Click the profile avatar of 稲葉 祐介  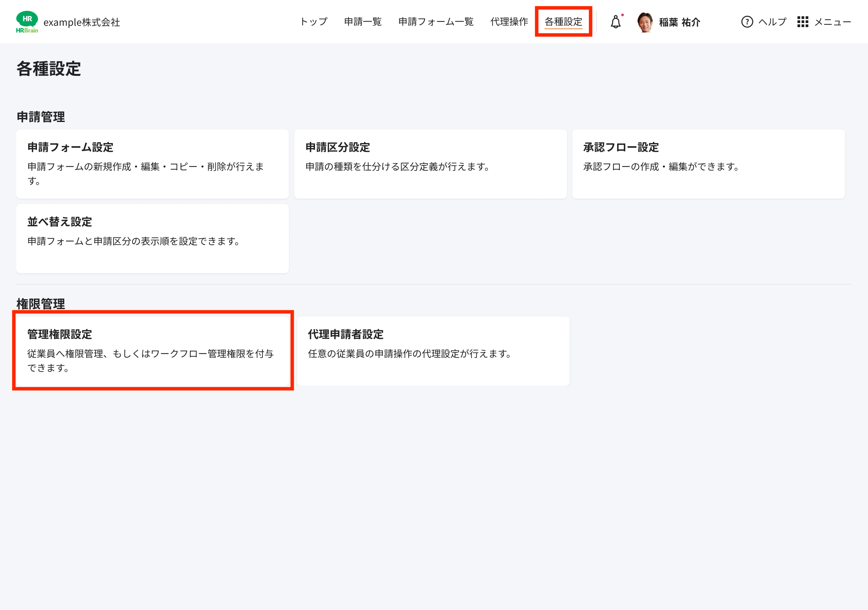[645, 22]
